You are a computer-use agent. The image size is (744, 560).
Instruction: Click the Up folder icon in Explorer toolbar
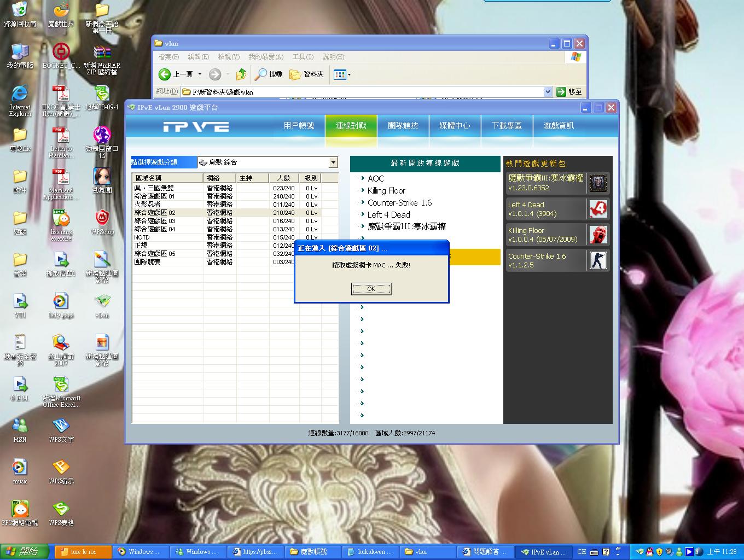tap(241, 74)
